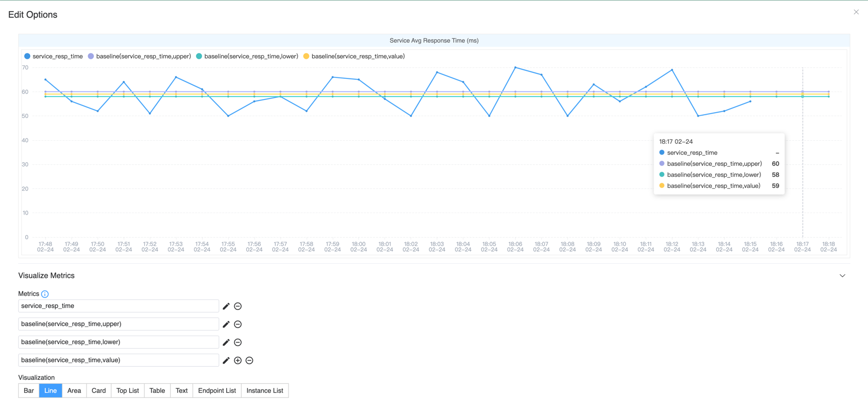Edit the service_resp_time metric with pencil icon
The image size is (868, 405).
[226, 306]
